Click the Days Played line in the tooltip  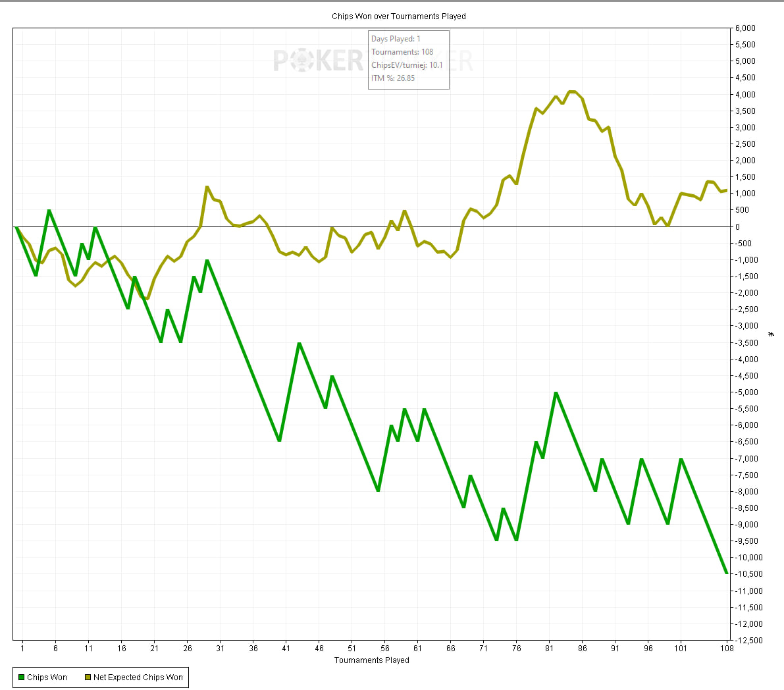coord(396,39)
